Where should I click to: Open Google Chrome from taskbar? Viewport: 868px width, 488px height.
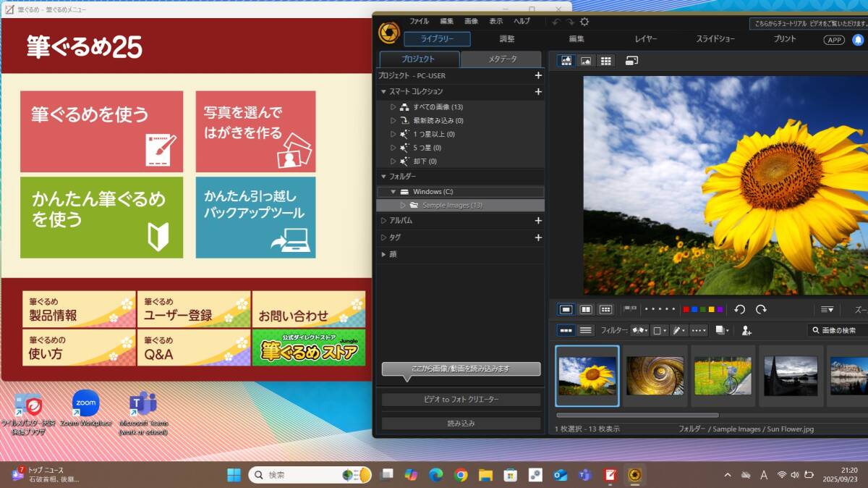(461, 475)
